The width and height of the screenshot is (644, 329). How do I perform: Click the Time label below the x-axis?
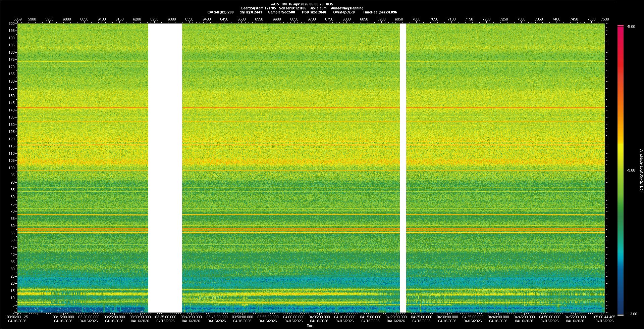(310, 326)
